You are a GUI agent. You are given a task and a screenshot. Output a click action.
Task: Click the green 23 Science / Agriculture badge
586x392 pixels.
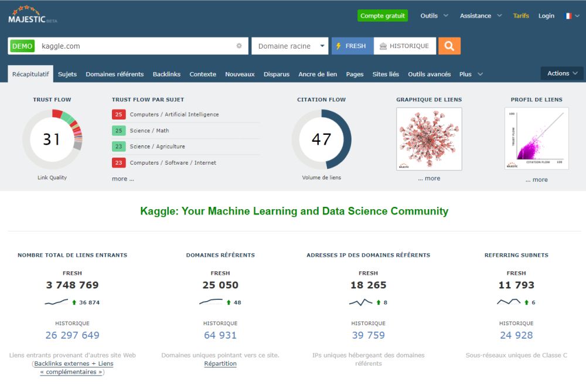tap(118, 146)
